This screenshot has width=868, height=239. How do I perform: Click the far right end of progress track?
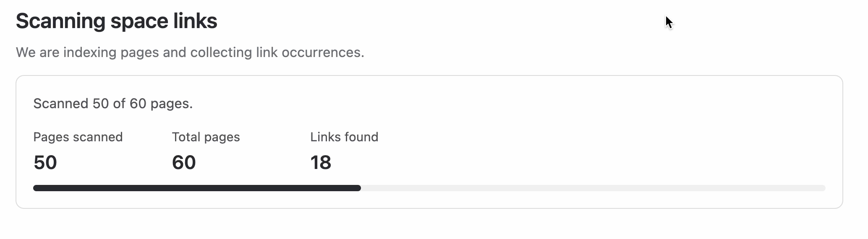(823, 188)
